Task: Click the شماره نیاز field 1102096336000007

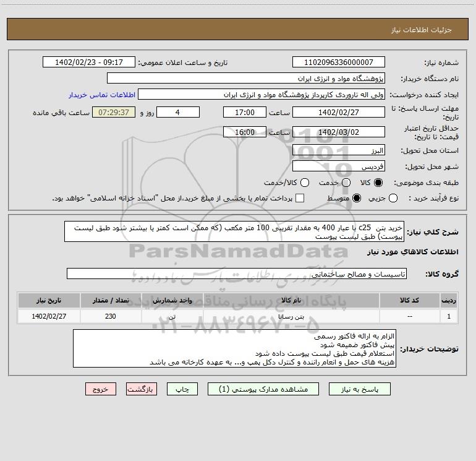Action: 339,62
